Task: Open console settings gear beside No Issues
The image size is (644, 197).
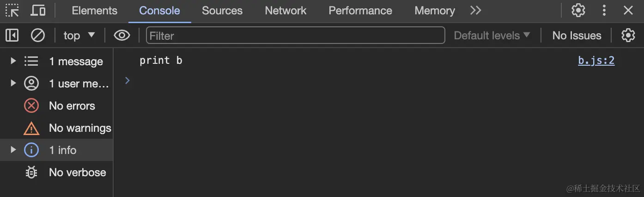Action: (628, 35)
